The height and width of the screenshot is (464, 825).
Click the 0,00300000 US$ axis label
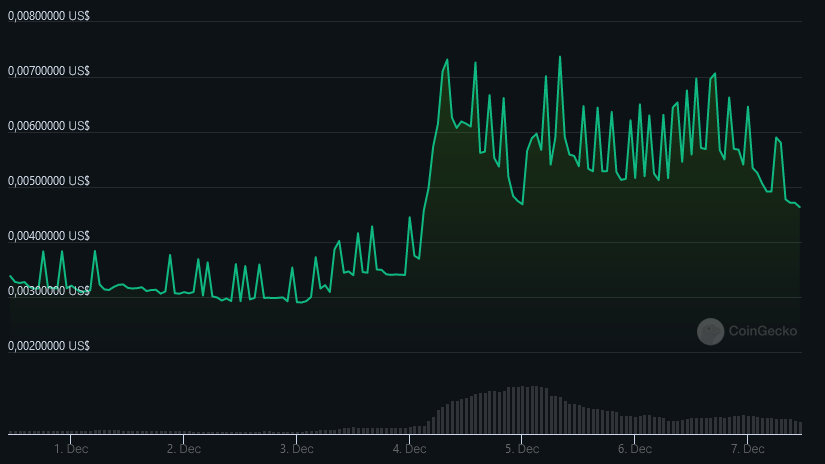point(49,291)
